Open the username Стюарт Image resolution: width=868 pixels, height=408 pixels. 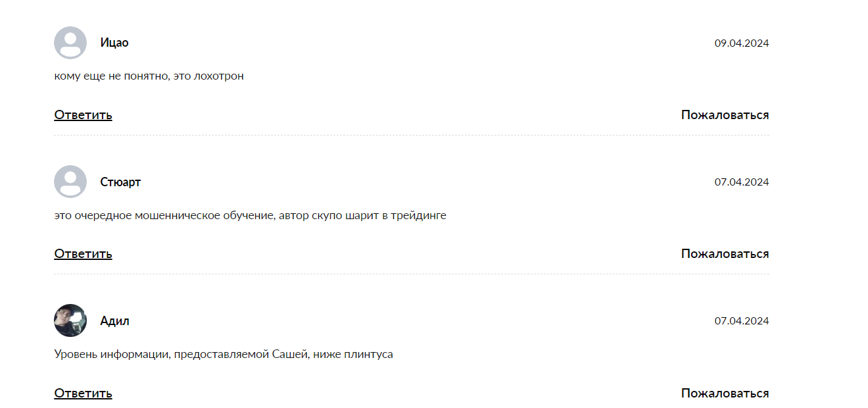[x=120, y=182]
